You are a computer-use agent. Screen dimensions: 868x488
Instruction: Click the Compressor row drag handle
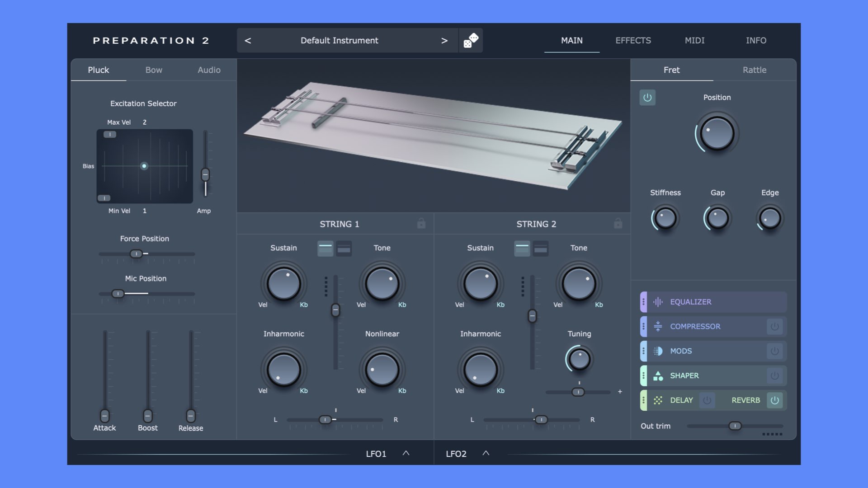pos(643,326)
